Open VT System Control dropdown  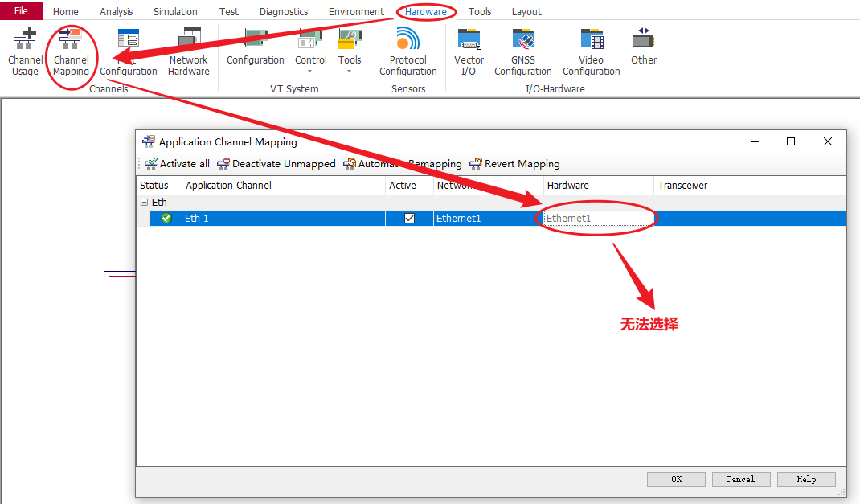[x=310, y=51]
